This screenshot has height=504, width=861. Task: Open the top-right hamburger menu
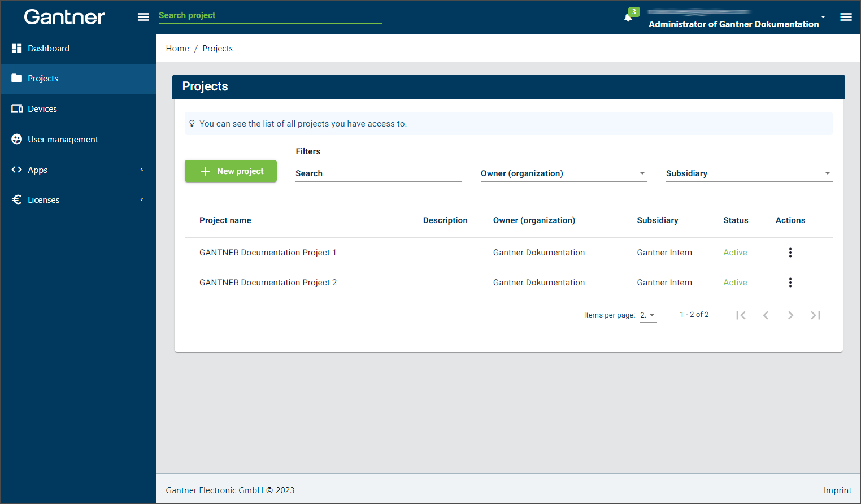point(846,17)
